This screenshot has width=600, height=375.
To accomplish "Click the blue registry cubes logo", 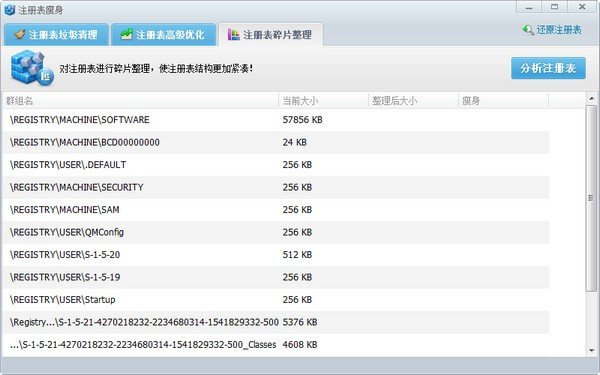I will (31, 68).
